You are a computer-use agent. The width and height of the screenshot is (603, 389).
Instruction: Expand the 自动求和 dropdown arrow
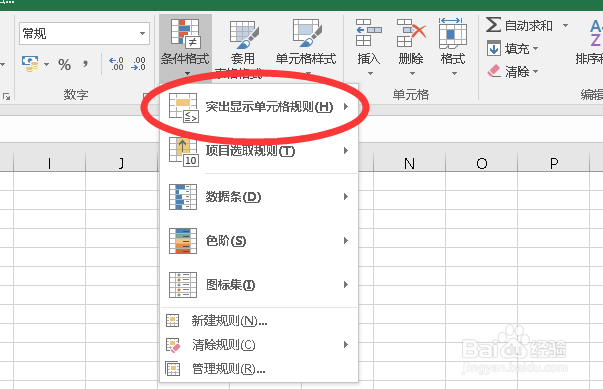(x=565, y=25)
